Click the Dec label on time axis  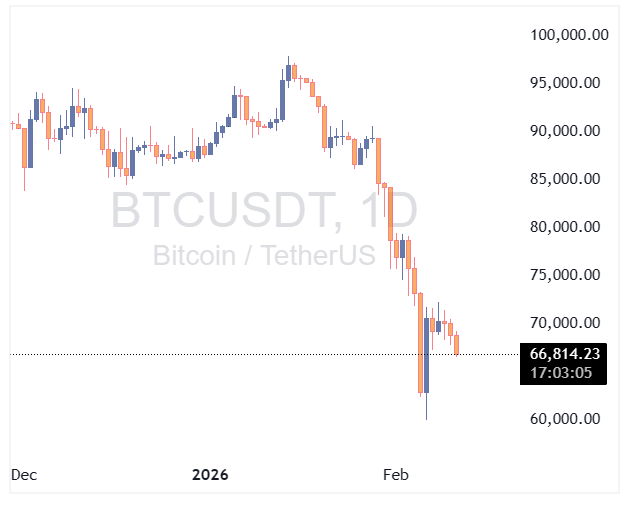24,475
